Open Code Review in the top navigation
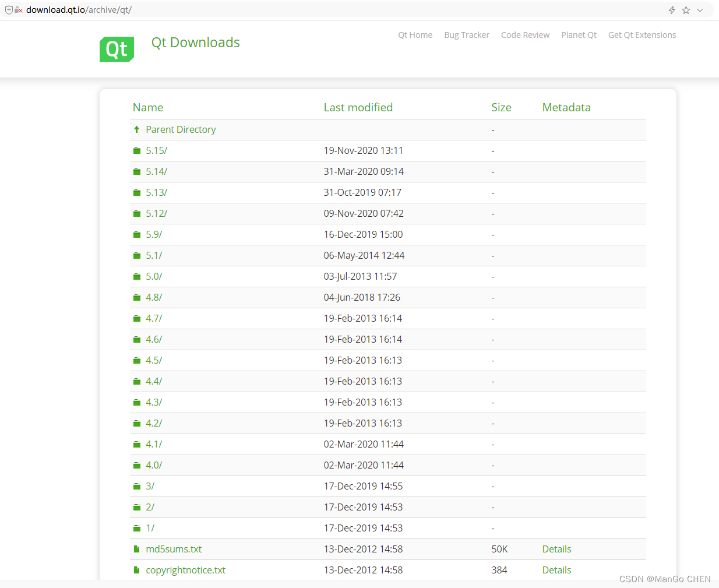 pos(525,35)
